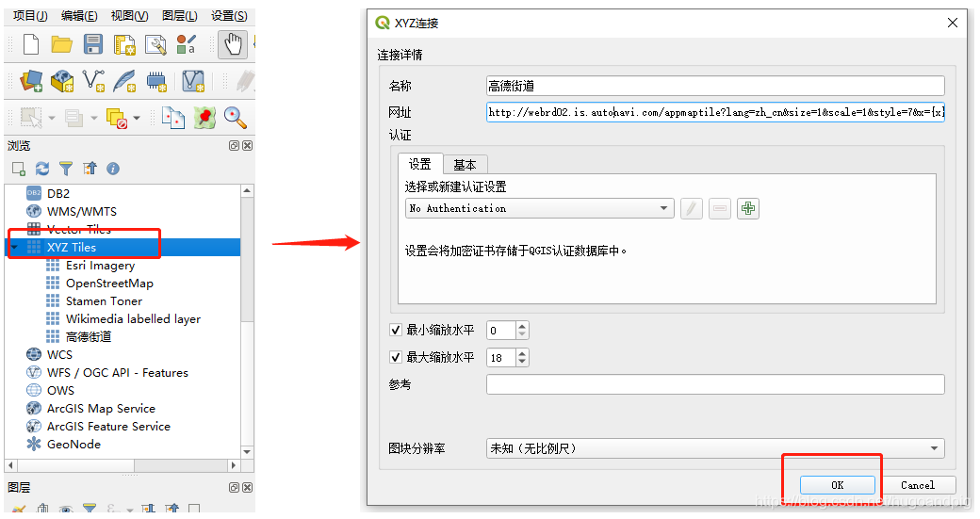The image size is (980, 519).
Task: Open the 图块分辨率 dropdown
Action: [715, 448]
